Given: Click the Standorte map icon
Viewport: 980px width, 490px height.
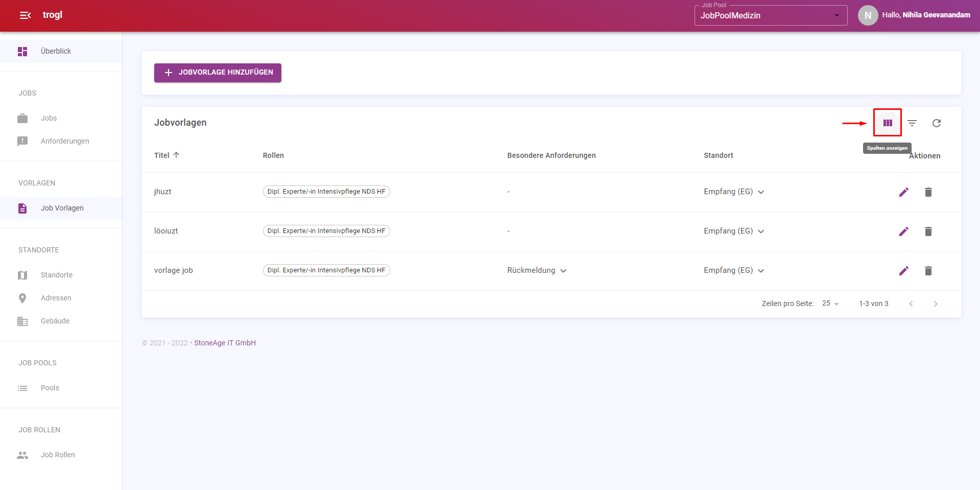Looking at the screenshot, I should point(22,275).
